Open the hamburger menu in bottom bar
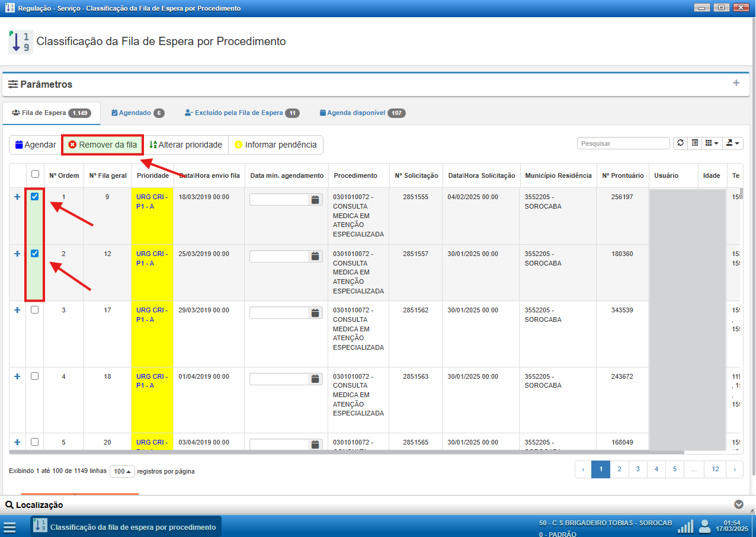The width and height of the screenshot is (756, 537). coord(9,527)
